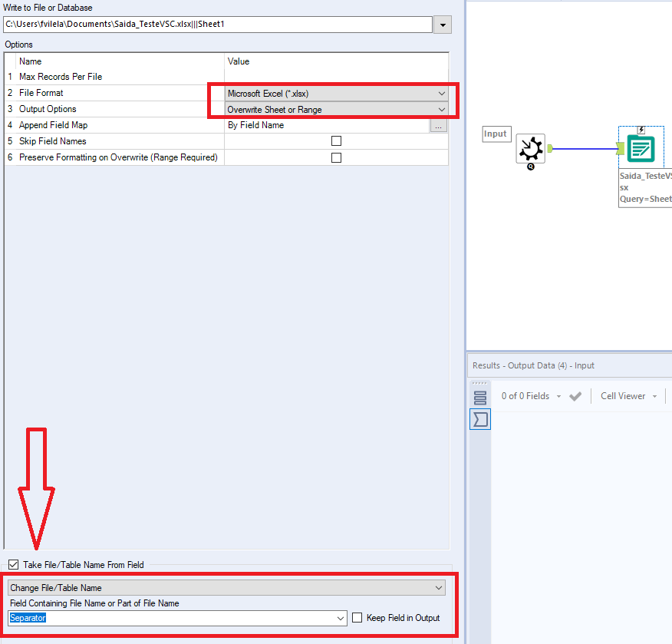Image resolution: width=672 pixels, height=644 pixels.
Task: Click the Results - Output Data header
Action: tap(533, 365)
